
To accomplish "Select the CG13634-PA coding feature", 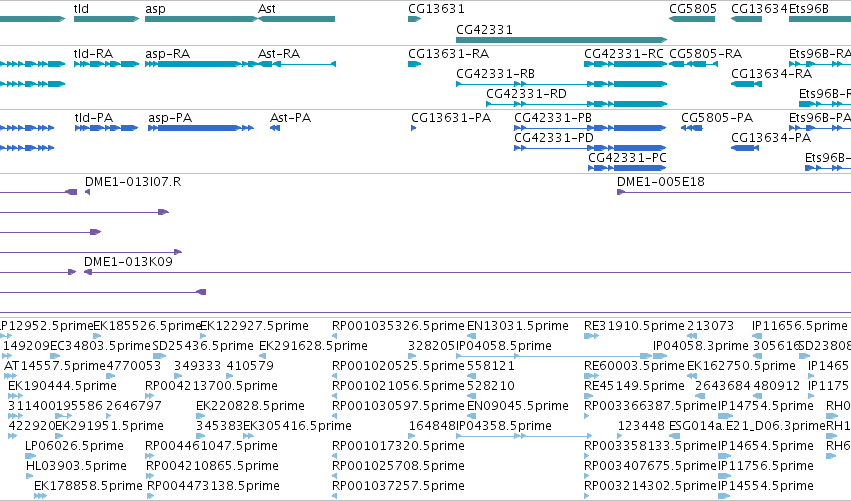I will (745, 148).
